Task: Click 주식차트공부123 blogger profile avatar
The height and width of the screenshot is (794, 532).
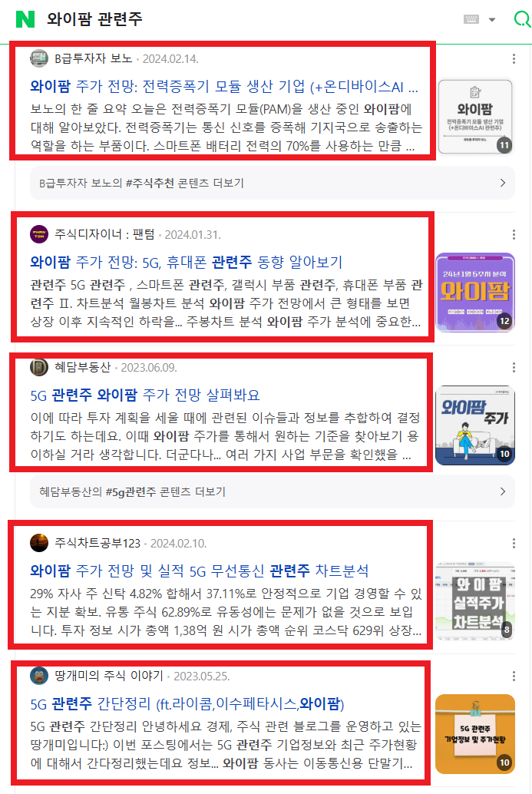Action: (39, 543)
